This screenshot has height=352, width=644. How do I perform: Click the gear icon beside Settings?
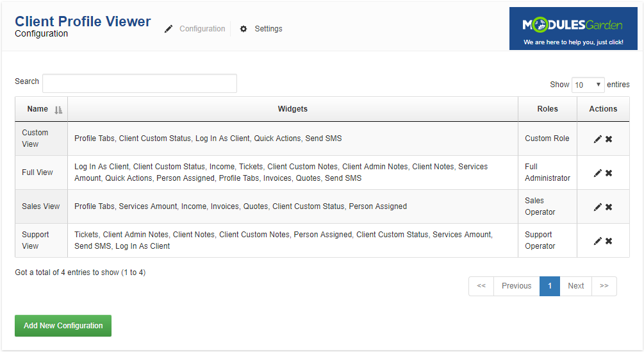click(x=244, y=29)
